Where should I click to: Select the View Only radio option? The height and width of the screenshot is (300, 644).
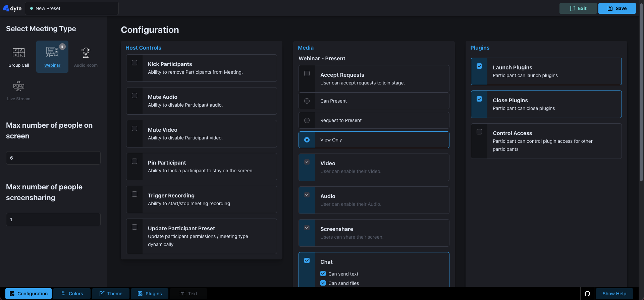pyautogui.click(x=307, y=140)
